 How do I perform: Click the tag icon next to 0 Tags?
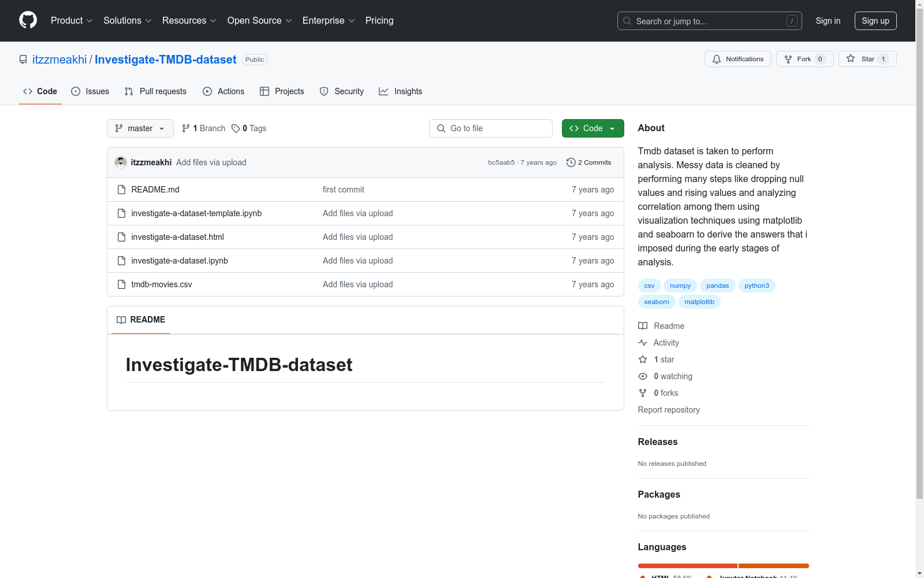tap(236, 128)
